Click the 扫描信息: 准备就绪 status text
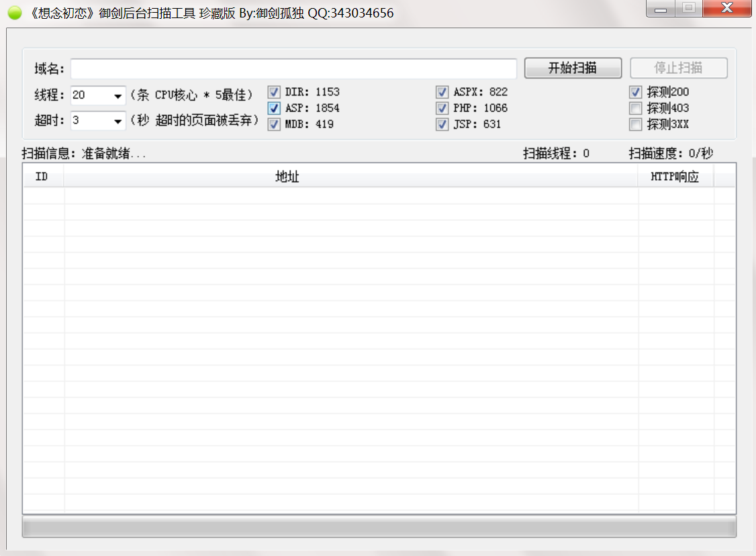 [84, 154]
